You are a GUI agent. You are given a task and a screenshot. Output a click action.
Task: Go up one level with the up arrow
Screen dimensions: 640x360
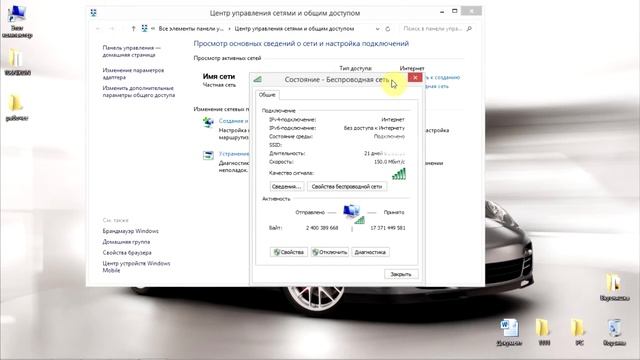[x=133, y=29]
